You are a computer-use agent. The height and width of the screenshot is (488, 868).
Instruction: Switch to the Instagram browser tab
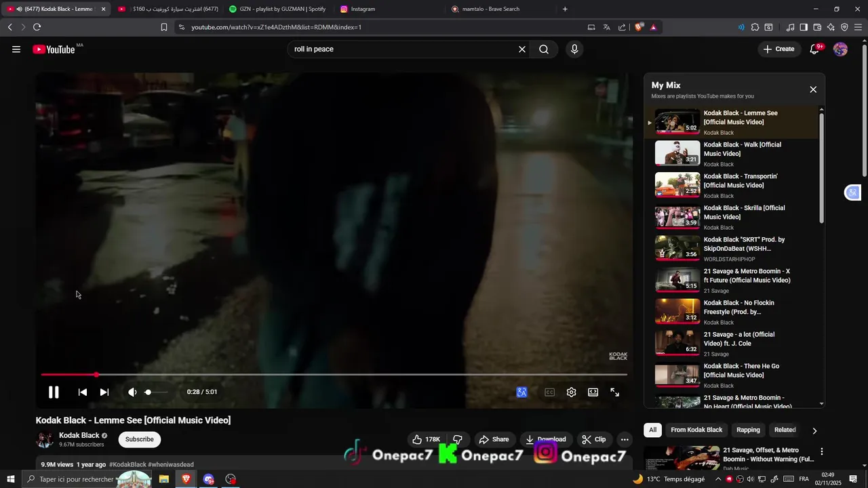[363, 9]
